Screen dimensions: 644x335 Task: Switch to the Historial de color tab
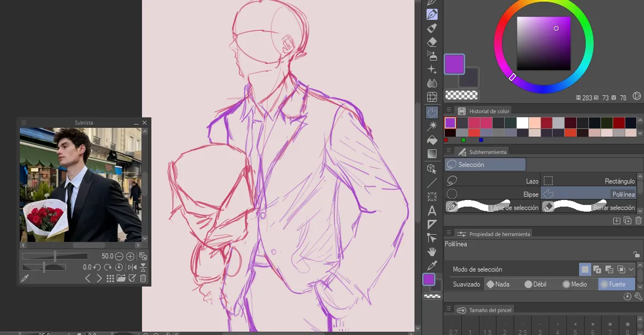coord(484,111)
